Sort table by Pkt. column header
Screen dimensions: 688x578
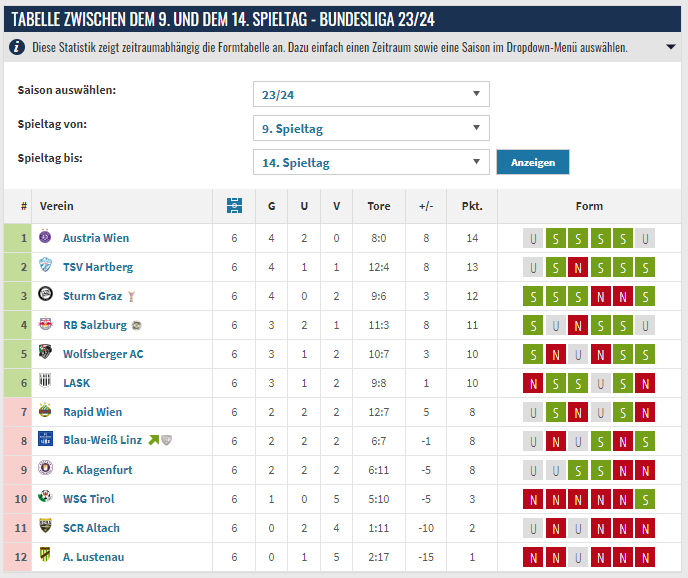[472, 206]
